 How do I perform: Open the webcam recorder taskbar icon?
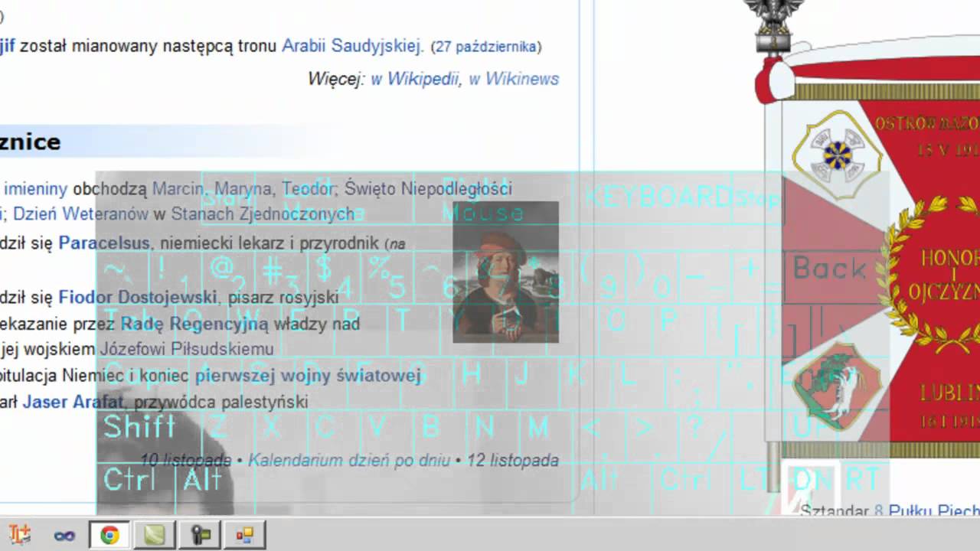(x=200, y=535)
